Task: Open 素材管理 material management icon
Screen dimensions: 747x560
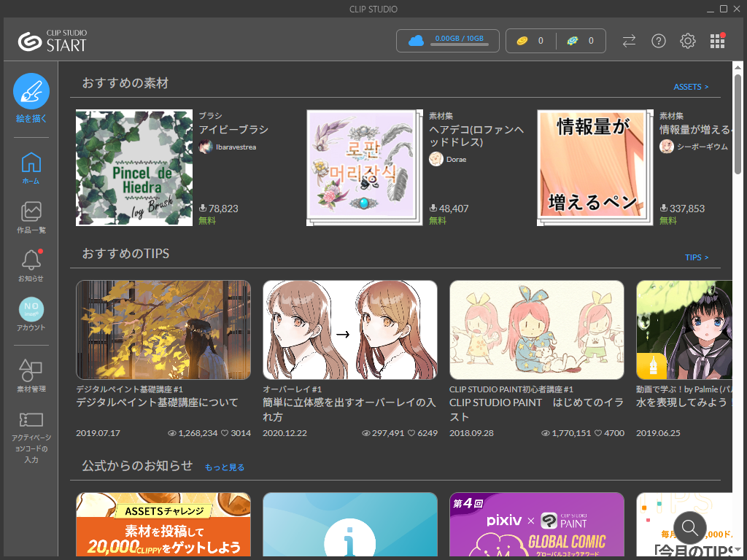Action: (31, 370)
